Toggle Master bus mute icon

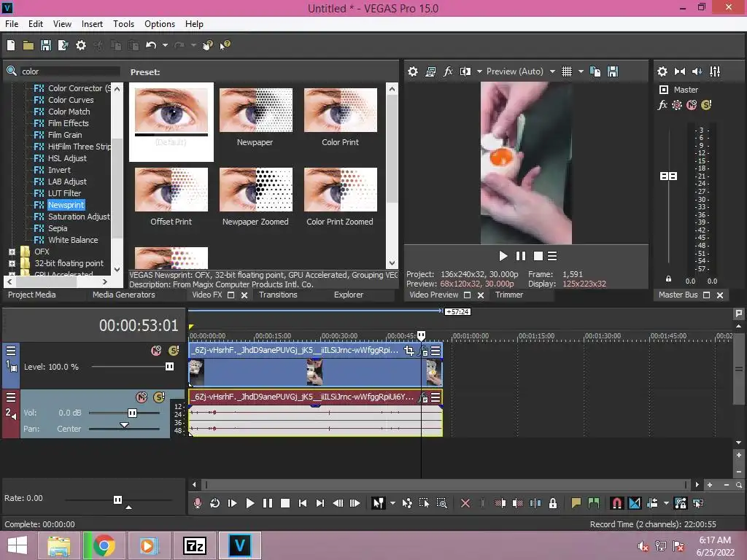(692, 105)
